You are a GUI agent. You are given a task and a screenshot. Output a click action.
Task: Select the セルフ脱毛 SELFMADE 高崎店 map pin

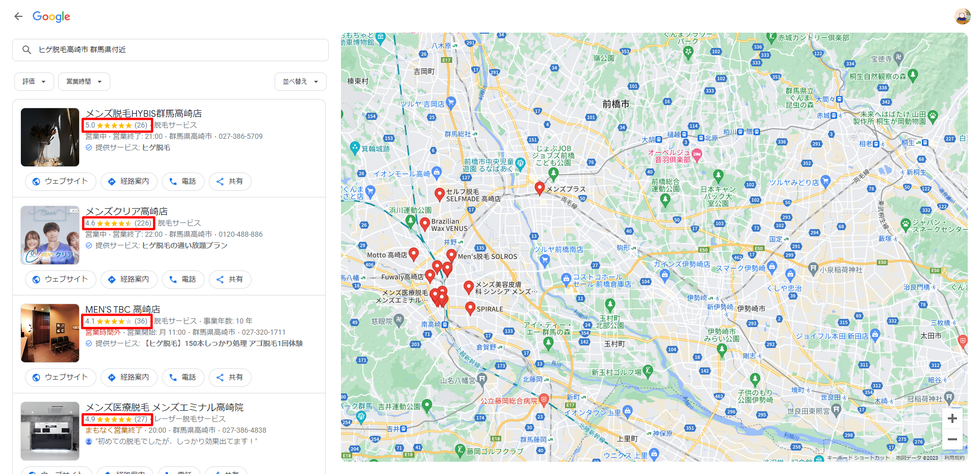click(439, 194)
